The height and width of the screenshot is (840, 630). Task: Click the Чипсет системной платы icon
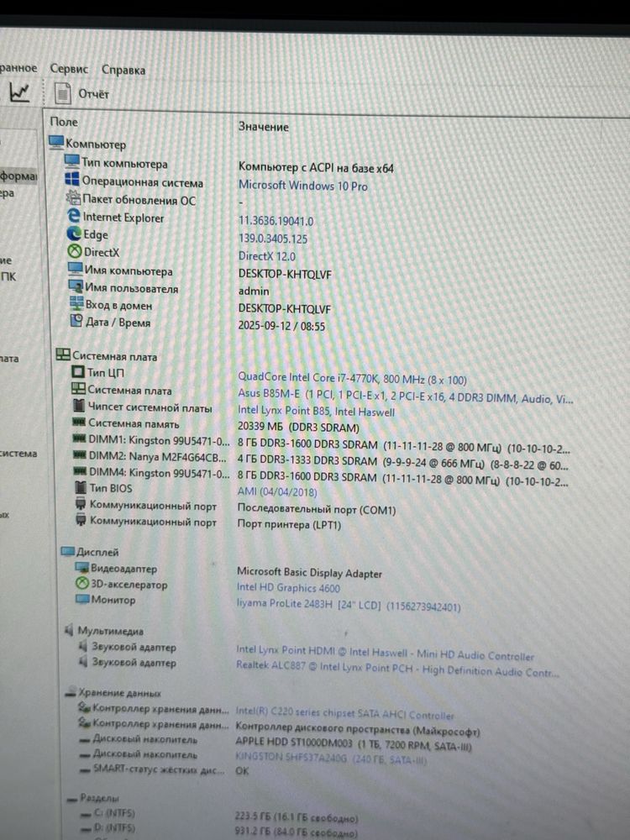point(79,406)
